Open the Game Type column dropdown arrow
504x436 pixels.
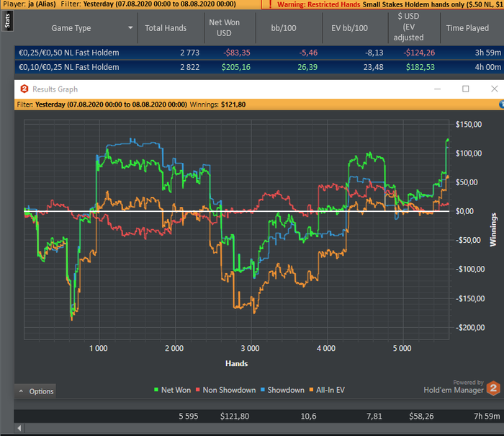click(130, 28)
